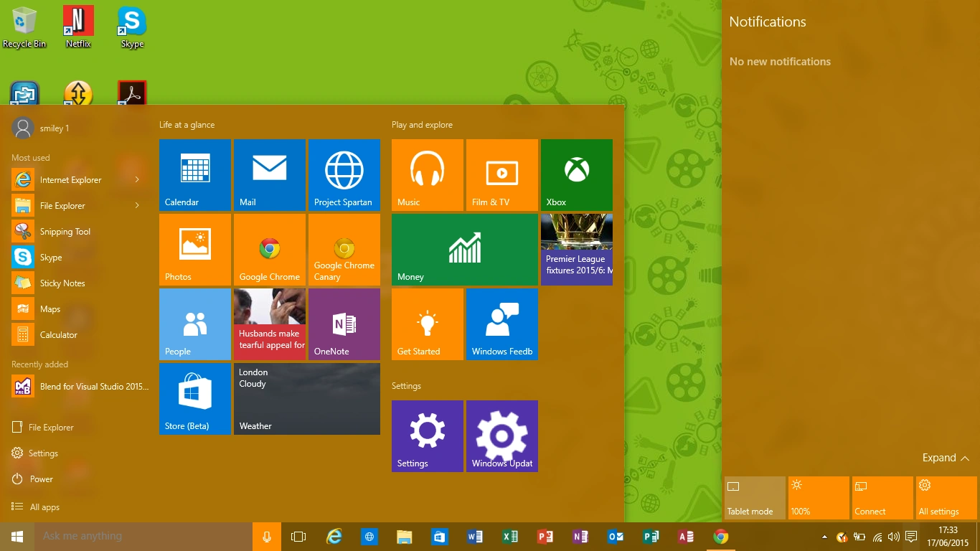This screenshot has width=980, height=551.
Task: Open the Netflix desktop shortcut
Action: [78, 28]
